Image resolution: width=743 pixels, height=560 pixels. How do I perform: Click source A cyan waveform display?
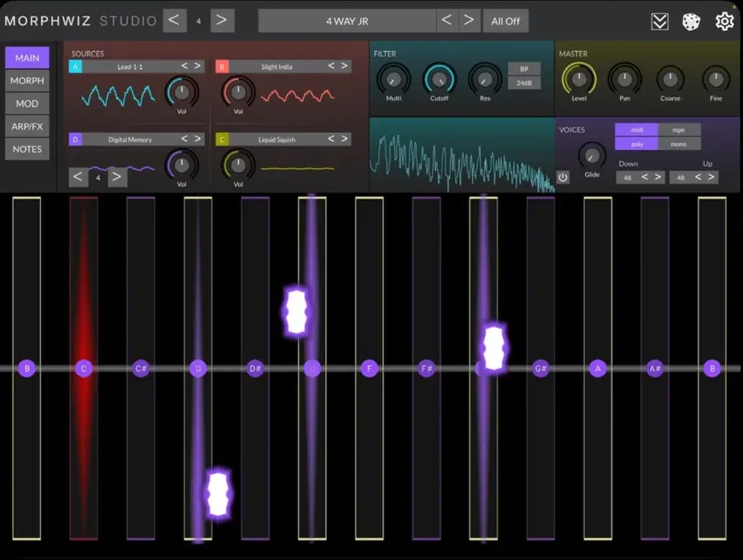[x=118, y=96]
